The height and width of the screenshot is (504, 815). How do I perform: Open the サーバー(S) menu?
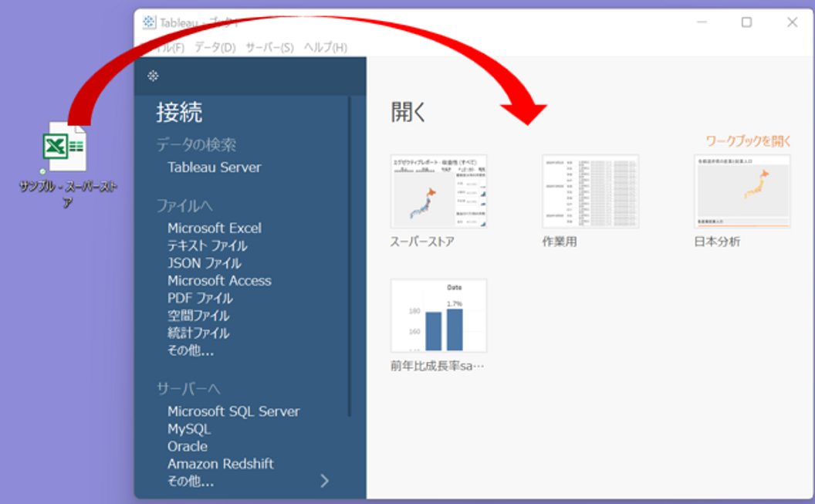click(x=270, y=48)
